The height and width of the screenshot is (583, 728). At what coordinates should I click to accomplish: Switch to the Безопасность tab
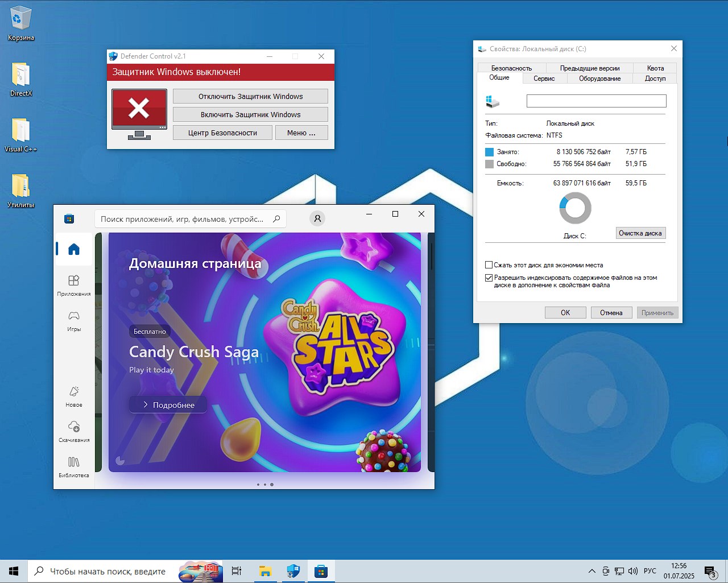pos(511,68)
